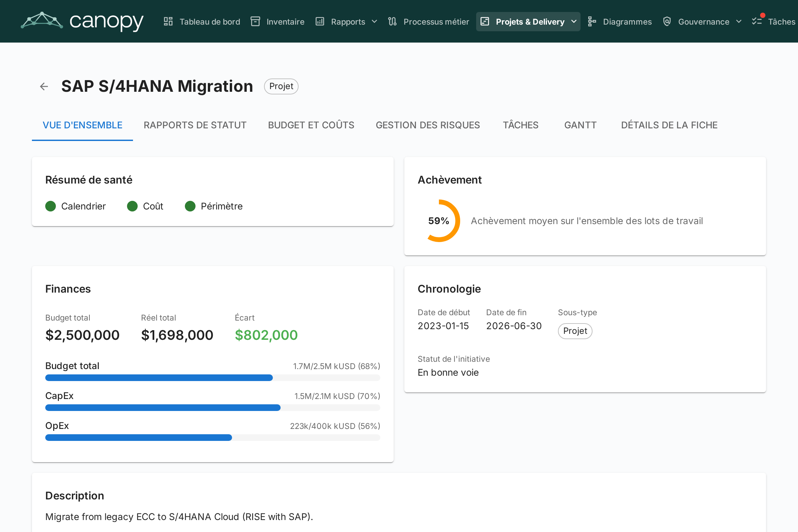
Task: Click the Achèvement moyen description text
Action: pos(587,221)
